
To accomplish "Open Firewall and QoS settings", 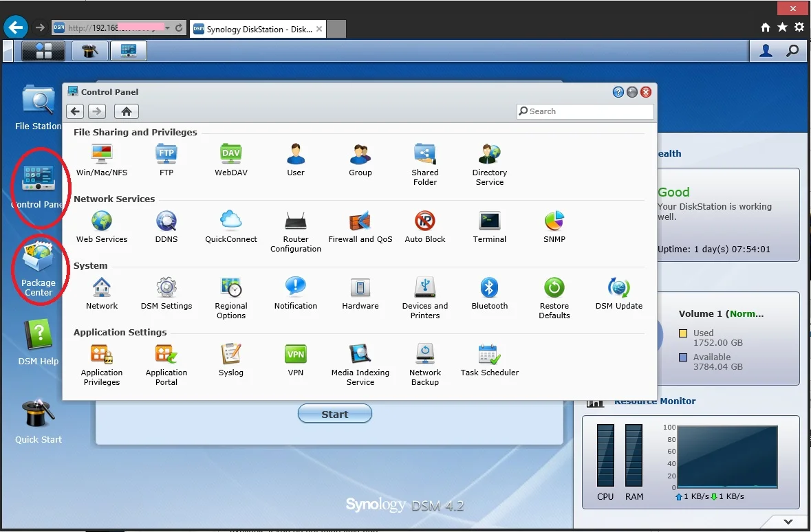I will point(360,226).
